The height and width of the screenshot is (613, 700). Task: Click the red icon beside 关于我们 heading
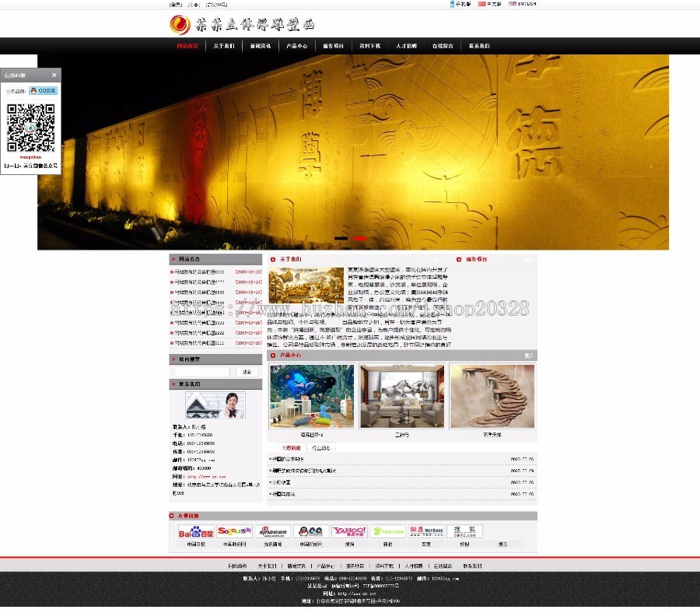point(273,259)
